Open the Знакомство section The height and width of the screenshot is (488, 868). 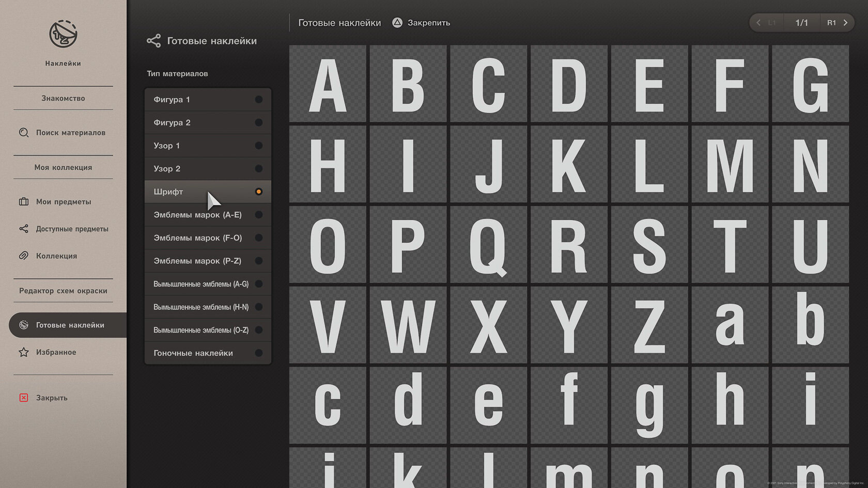63,98
